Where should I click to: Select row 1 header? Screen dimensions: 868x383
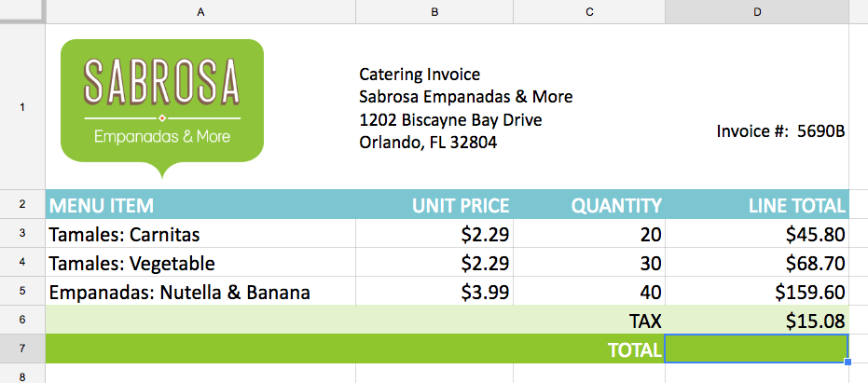(22, 107)
